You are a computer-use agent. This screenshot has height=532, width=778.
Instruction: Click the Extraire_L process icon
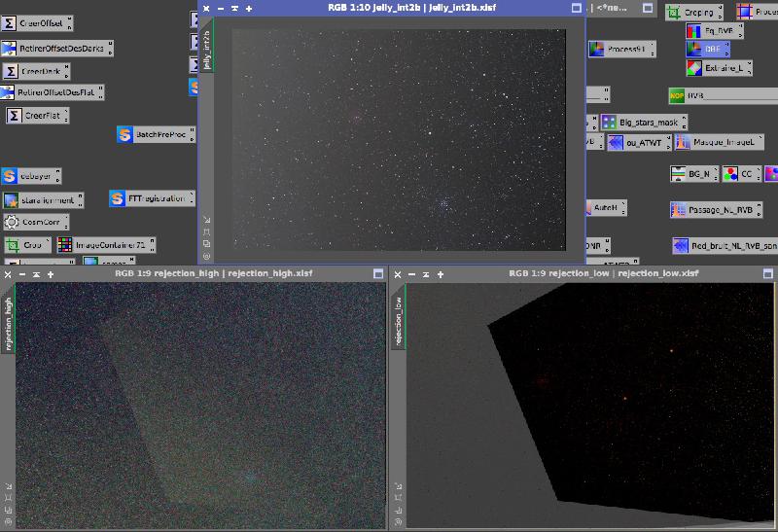click(719, 68)
